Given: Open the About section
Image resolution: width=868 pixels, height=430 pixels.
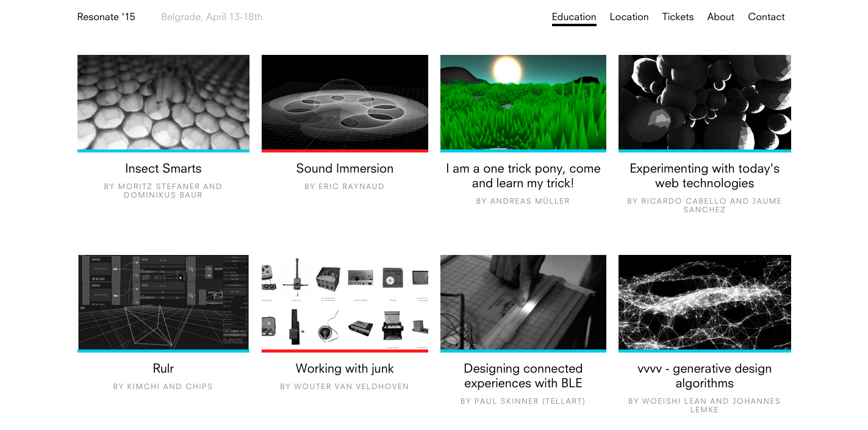Looking at the screenshot, I should point(720,17).
